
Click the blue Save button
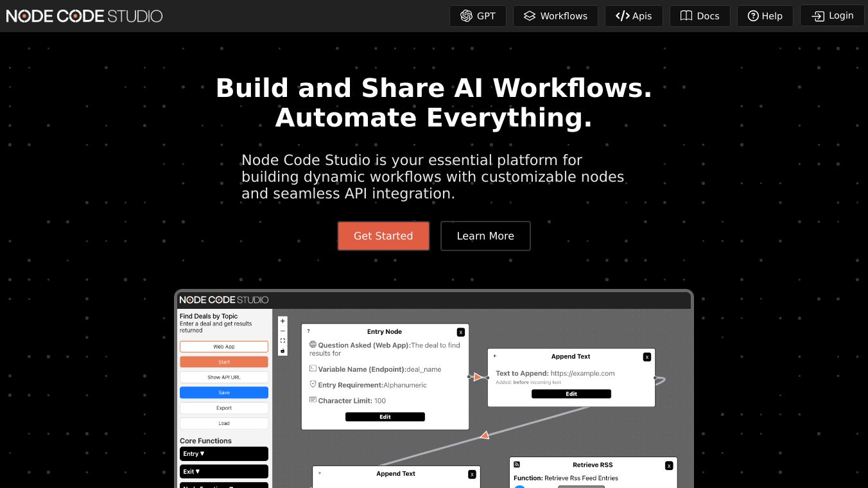tap(224, 392)
